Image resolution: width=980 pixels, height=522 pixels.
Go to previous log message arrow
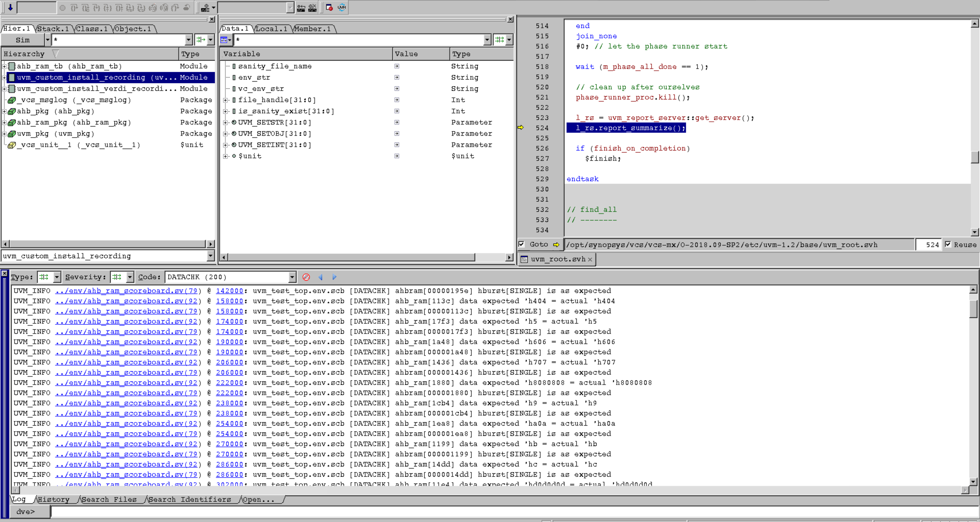click(320, 277)
